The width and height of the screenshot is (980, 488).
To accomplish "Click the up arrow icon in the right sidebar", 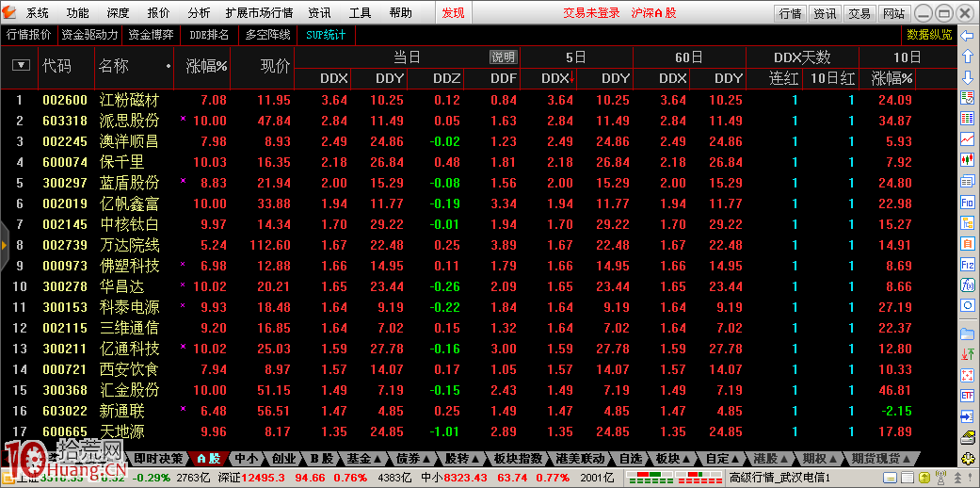I will tap(968, 57).
